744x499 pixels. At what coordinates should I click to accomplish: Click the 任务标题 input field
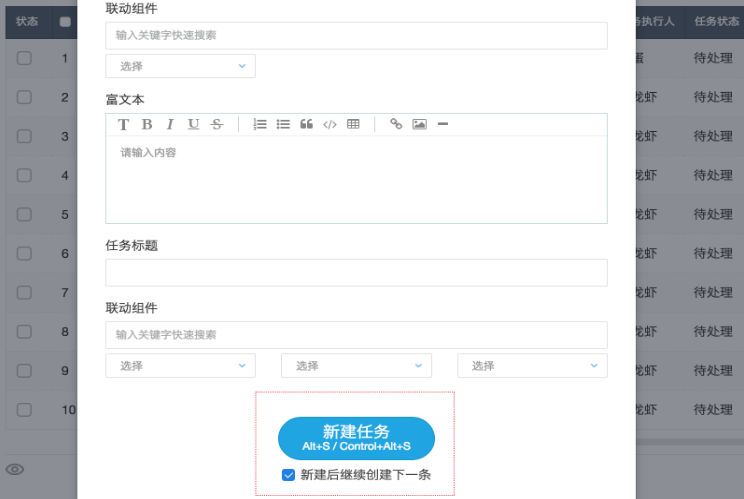(x=356, y=273)
